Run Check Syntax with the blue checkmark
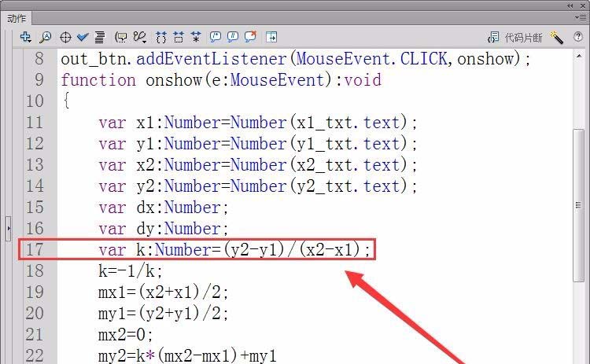This screenshot has width=590, height=364. click(x=83, y=37)
